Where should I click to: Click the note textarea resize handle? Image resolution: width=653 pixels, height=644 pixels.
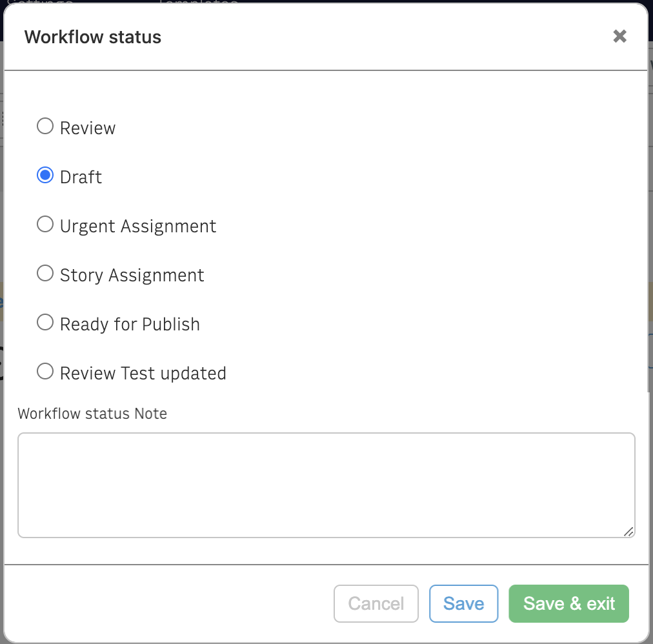(x=629, y=532)
